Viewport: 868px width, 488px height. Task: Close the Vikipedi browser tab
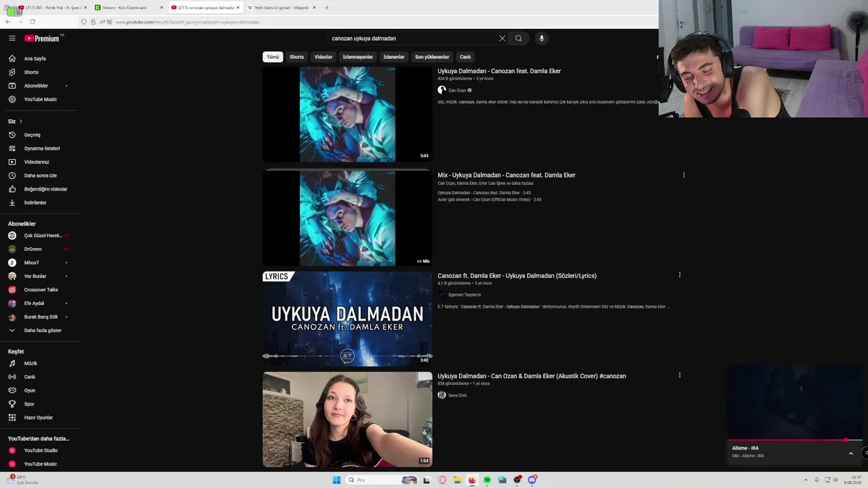(x=314, y=7)
